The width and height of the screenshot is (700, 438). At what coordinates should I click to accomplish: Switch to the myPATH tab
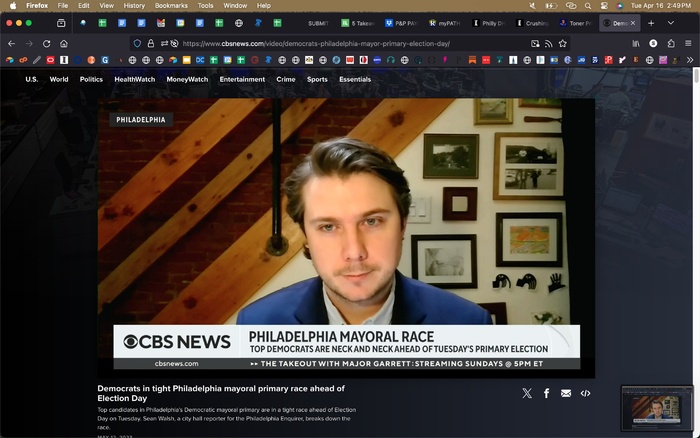[445, 23]
